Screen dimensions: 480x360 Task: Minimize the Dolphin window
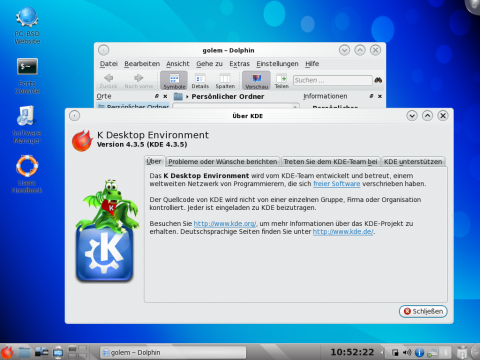(x=344, y=50)
